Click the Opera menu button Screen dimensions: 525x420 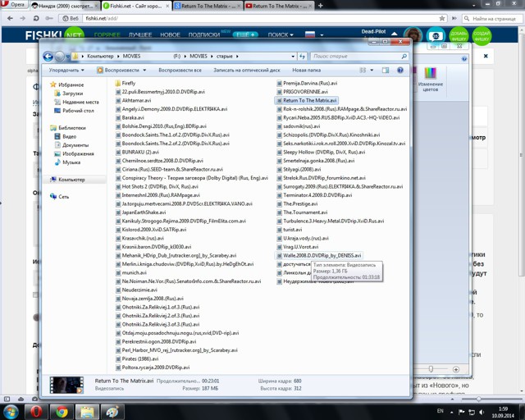13,4
